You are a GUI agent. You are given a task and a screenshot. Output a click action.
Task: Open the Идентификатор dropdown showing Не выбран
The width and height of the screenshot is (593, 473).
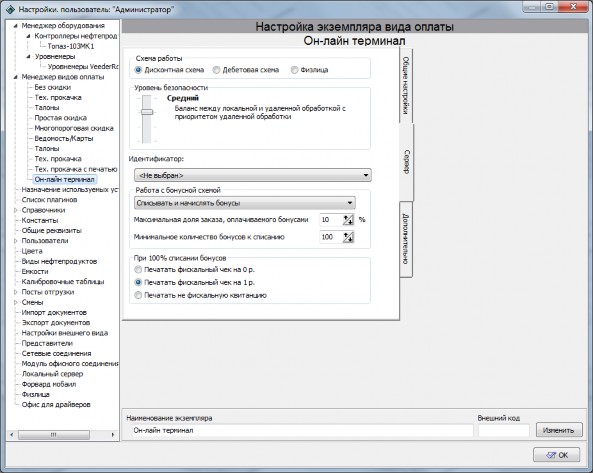click(253, 175)
